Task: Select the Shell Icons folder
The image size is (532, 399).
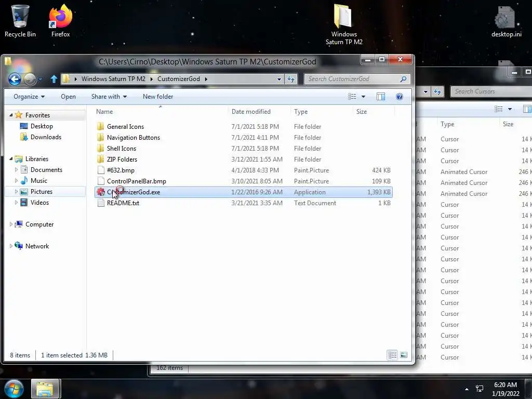Action: pos(121,148)
